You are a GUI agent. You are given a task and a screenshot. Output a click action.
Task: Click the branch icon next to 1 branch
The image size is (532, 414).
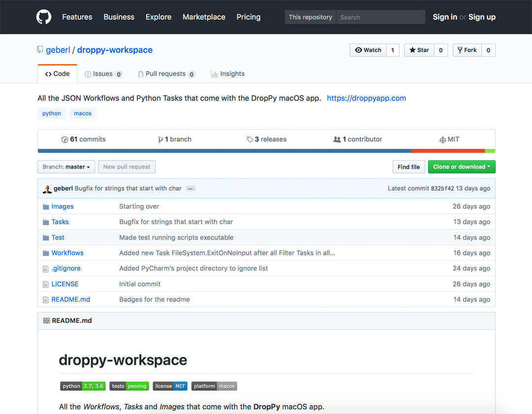161,139
